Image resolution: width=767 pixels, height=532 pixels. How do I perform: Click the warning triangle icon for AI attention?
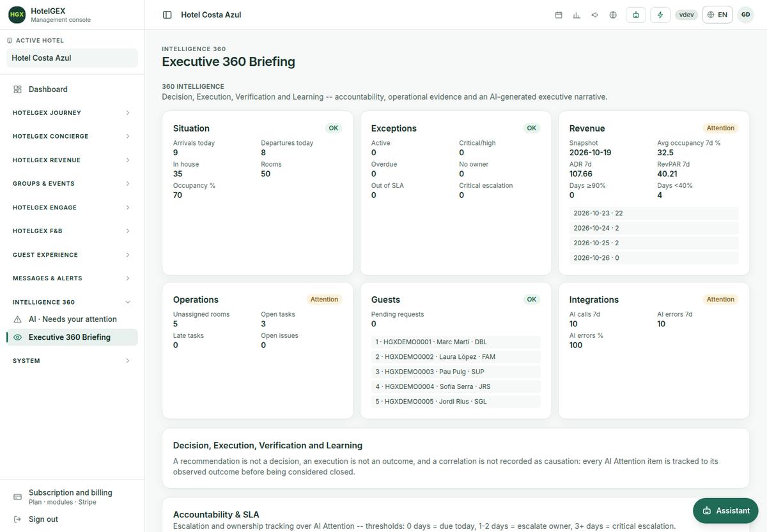[17, 319]
